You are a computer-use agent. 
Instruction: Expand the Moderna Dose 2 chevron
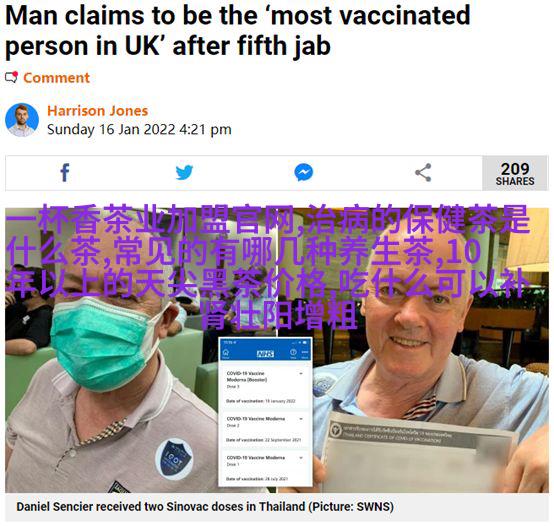point(301,419)
